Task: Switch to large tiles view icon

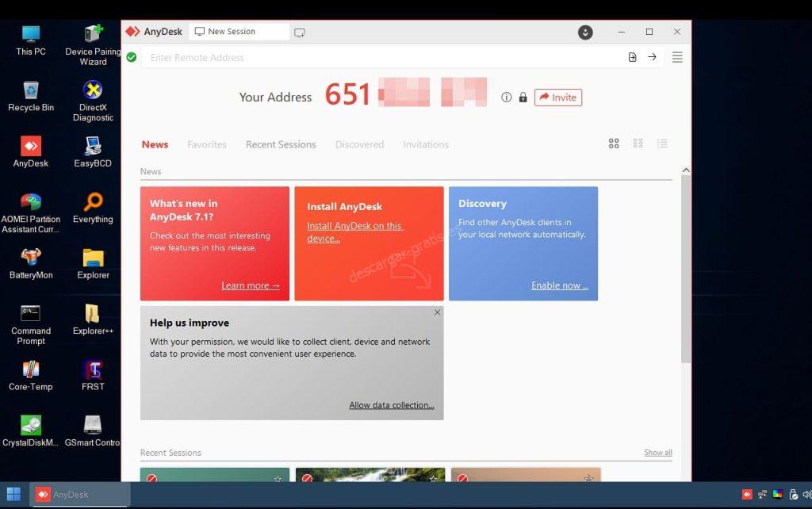Action: tap(614, 144)
